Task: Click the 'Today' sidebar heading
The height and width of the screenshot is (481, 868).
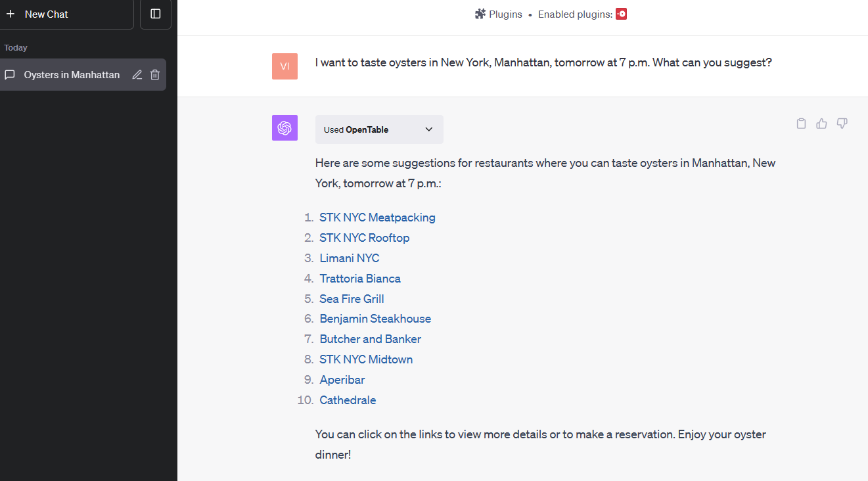Action: click(16, 48)
